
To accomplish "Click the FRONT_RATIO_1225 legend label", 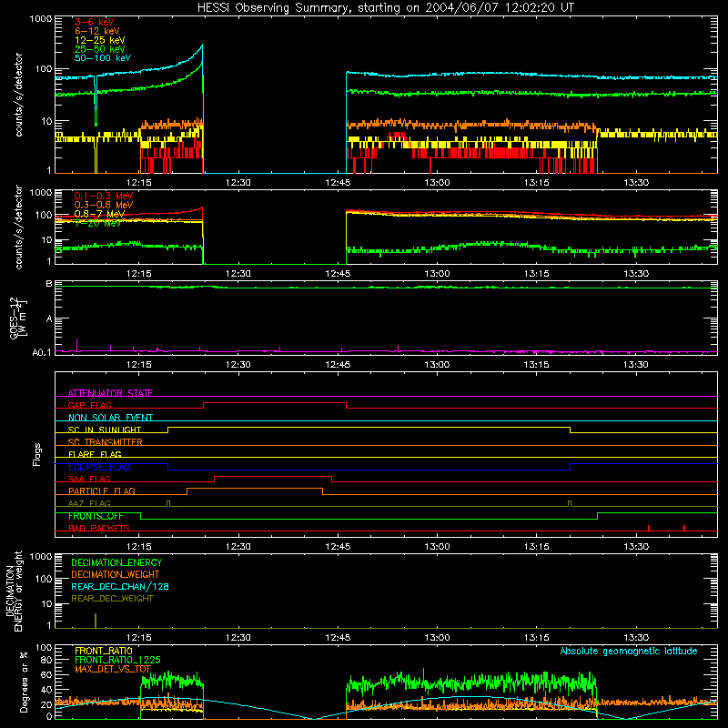I will tap(117, 661).
